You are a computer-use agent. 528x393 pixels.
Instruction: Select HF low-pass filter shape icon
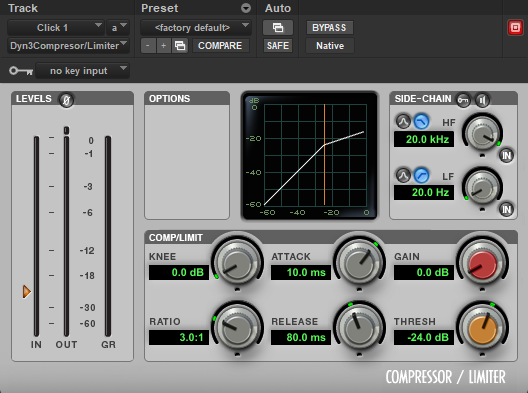[421, 122]
